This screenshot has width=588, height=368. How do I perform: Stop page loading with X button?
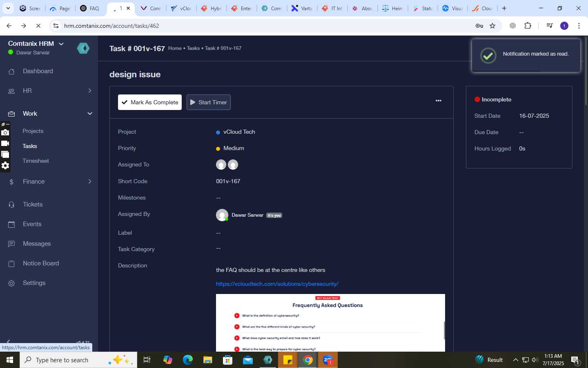(x=38, y=26)
